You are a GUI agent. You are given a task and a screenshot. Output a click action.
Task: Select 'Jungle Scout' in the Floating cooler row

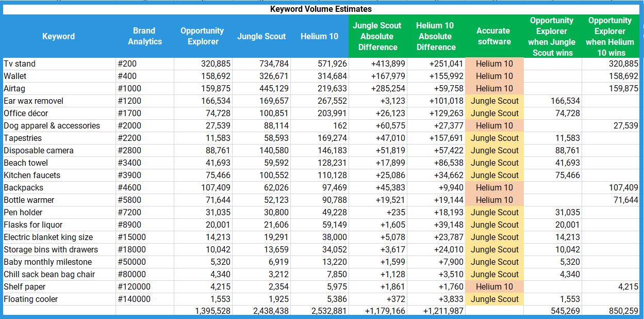pos(494,299)
